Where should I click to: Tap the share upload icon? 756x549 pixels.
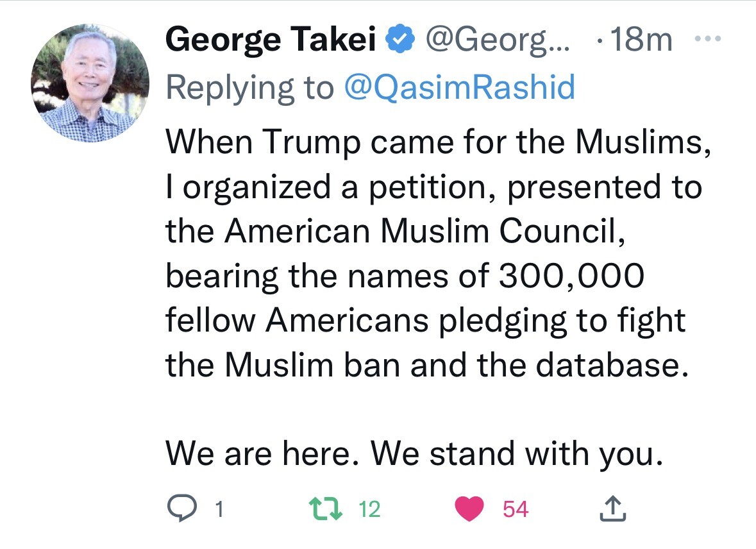point(612,509)
